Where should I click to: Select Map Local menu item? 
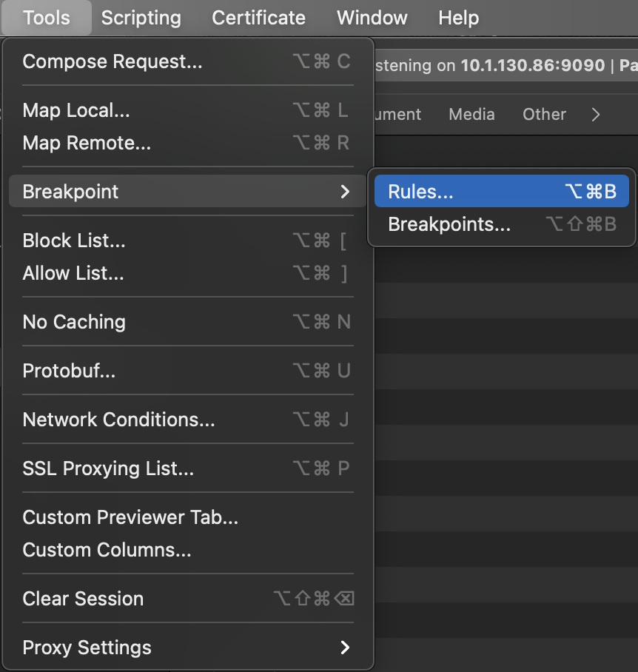pyautogui.click(x=76, y=110)
